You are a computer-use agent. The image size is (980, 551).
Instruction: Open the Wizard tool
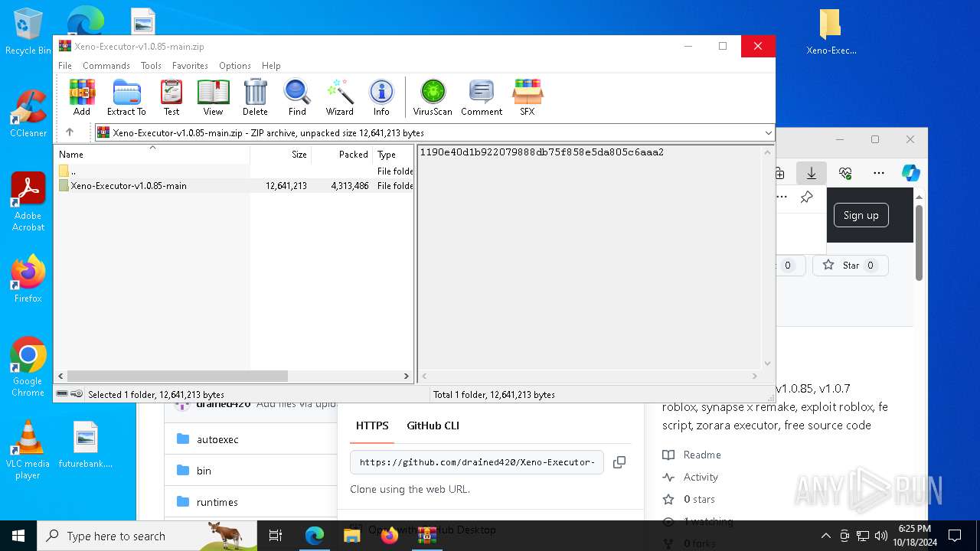pyautogui.click(x=339, y=97)
